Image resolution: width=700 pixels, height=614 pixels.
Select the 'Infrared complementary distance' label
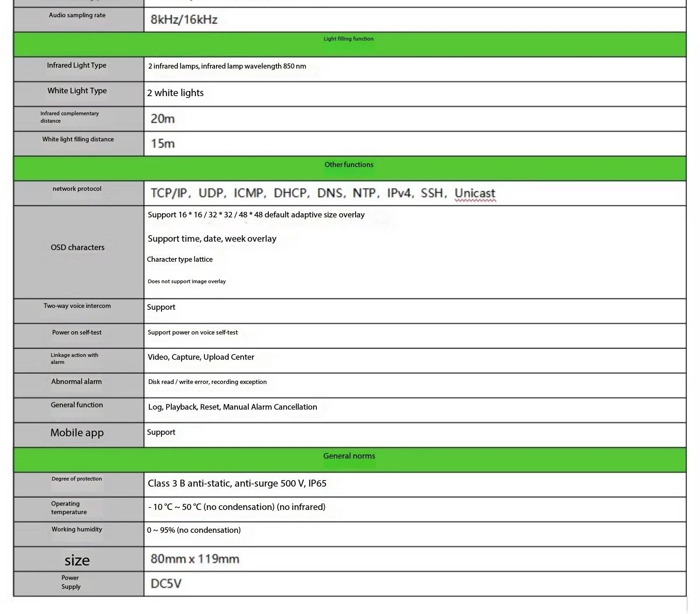(70, 117)
